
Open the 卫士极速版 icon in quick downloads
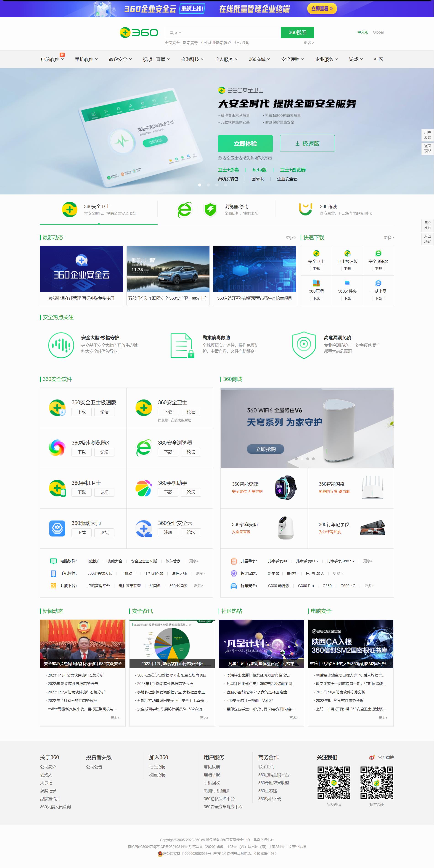click(x=347, y=253)
